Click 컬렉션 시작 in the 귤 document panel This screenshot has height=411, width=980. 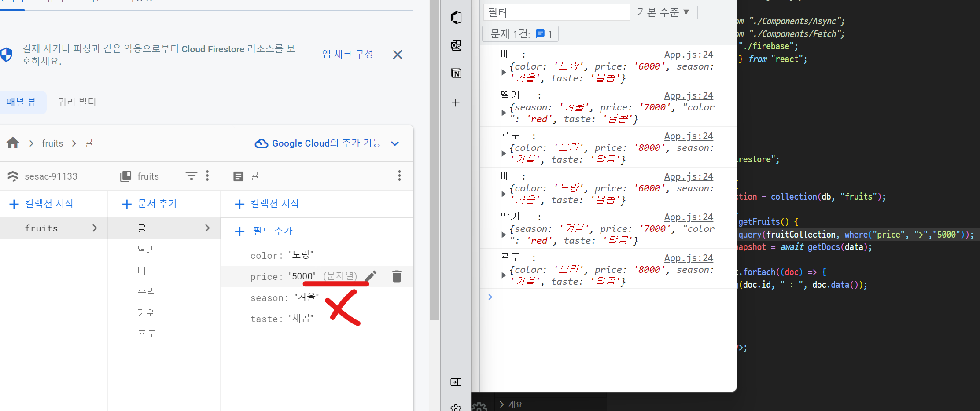click(x=267, y=204)
